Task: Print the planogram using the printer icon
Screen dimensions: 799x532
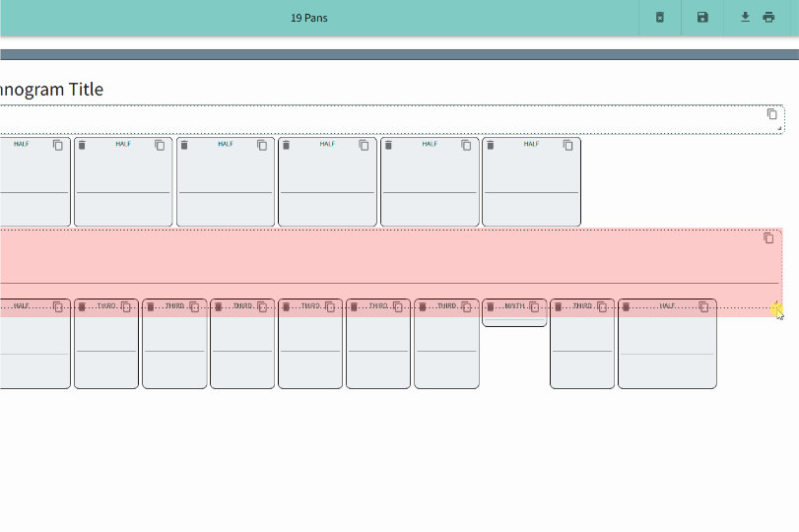Action: pyautogui.click(x=768, y=18)
